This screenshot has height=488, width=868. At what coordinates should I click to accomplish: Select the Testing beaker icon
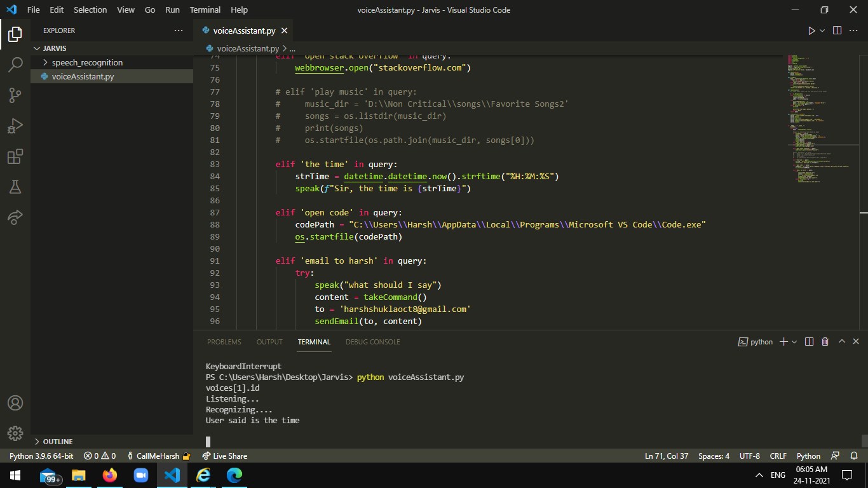click(x=15, y=187)
